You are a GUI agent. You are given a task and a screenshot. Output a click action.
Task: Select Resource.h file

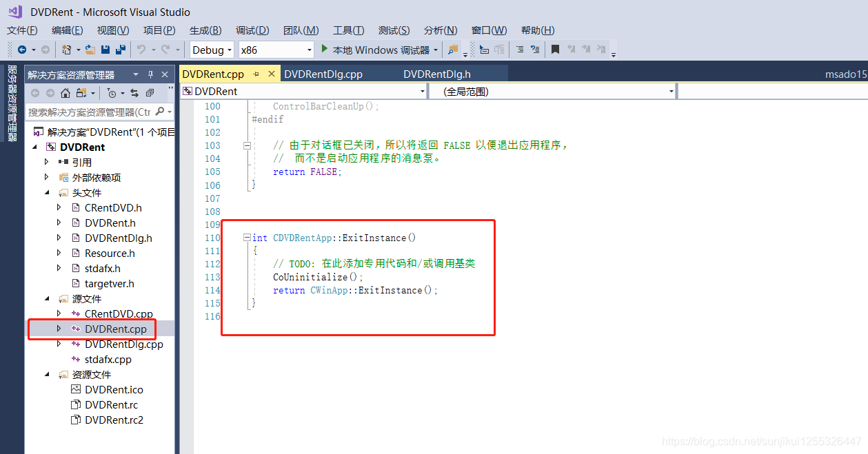[x=110, y=253]
